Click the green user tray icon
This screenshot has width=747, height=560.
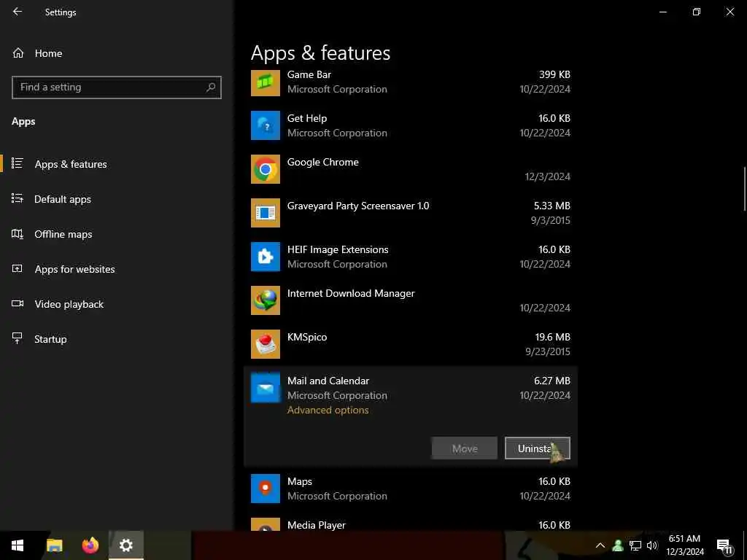[x=618, y=545]
